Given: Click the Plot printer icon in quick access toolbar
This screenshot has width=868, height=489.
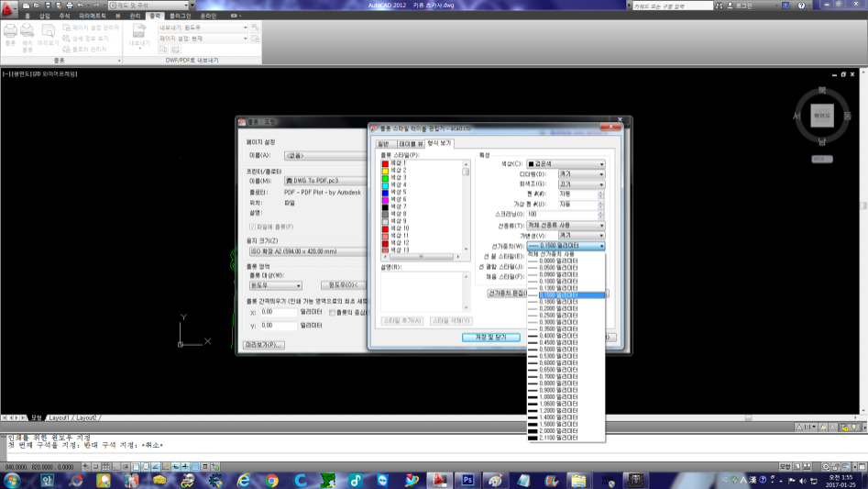Looking at the screenshot, I should point(69,5).
